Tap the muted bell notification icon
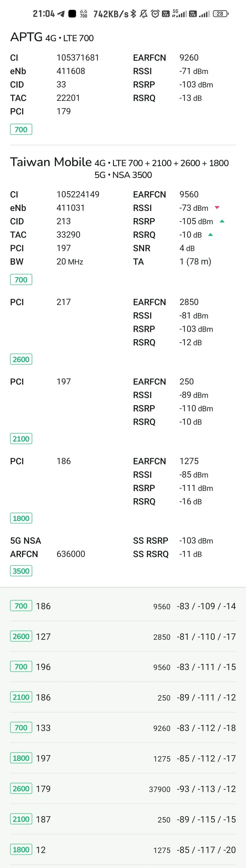The width and height of the screenshot is (246, 868). pos(144,14)
